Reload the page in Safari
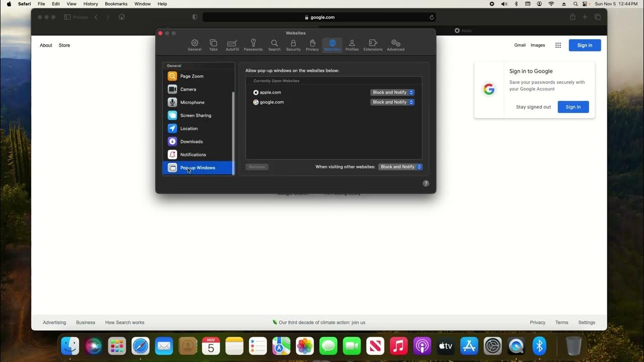The image size is (644, 362). tap(432, 17)
